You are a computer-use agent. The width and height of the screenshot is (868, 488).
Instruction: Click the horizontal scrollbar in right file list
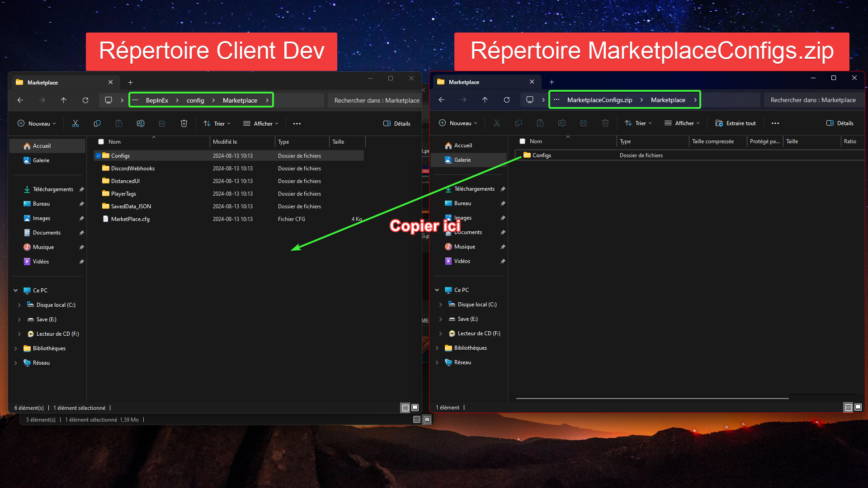(x=652, y=399)
